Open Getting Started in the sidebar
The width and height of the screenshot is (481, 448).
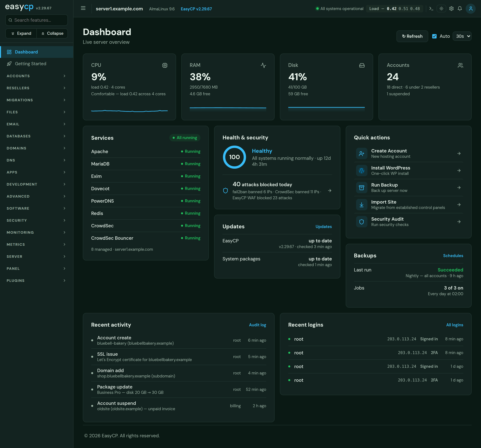pyautogui.click(x=37, y=64)
